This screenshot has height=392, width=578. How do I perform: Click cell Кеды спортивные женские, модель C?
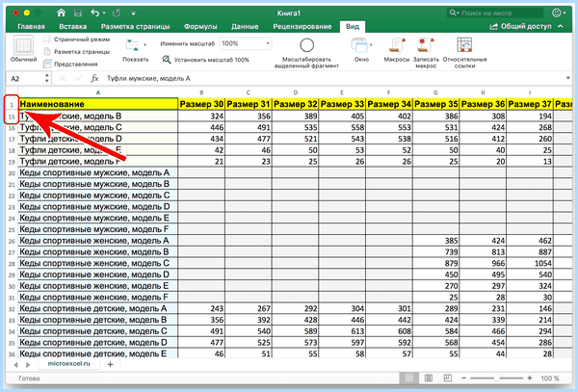(x=97, y=264)
